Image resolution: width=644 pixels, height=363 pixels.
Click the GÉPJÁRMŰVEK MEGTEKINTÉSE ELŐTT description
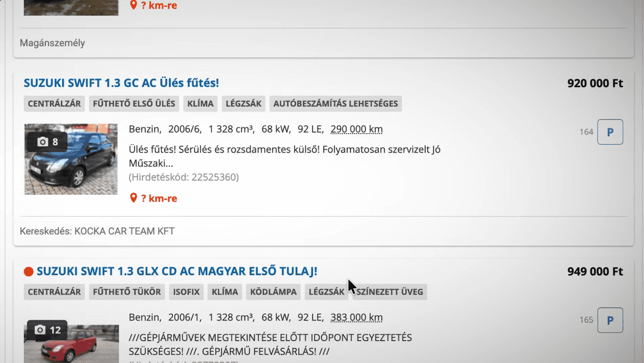click(x=270, y=344)
